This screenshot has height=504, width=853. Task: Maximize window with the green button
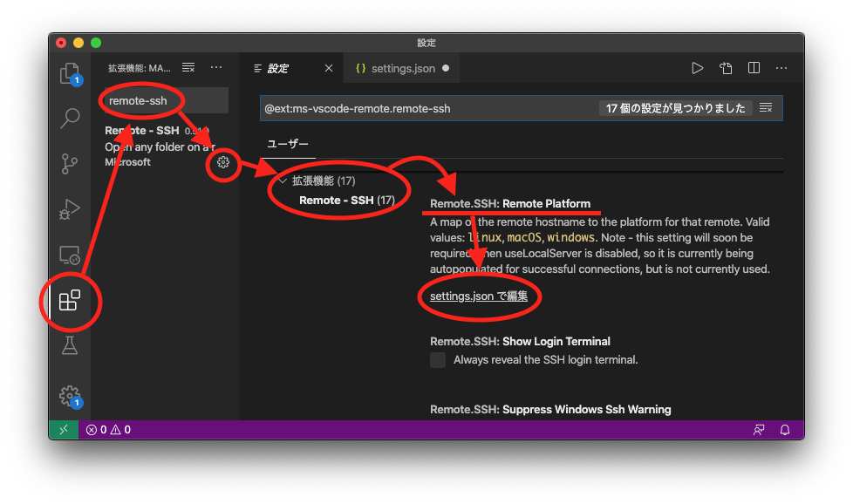point(96,43)
